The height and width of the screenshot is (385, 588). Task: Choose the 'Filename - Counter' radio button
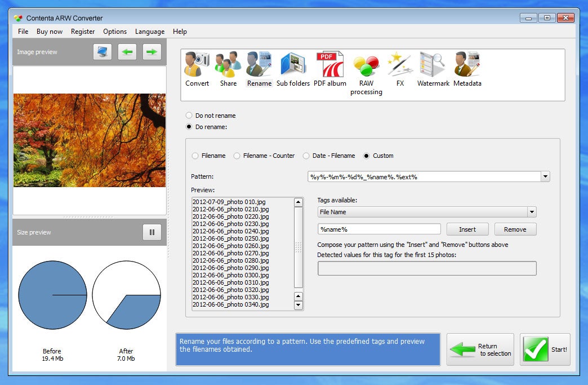pyautogui.click(x=237, y=156)
